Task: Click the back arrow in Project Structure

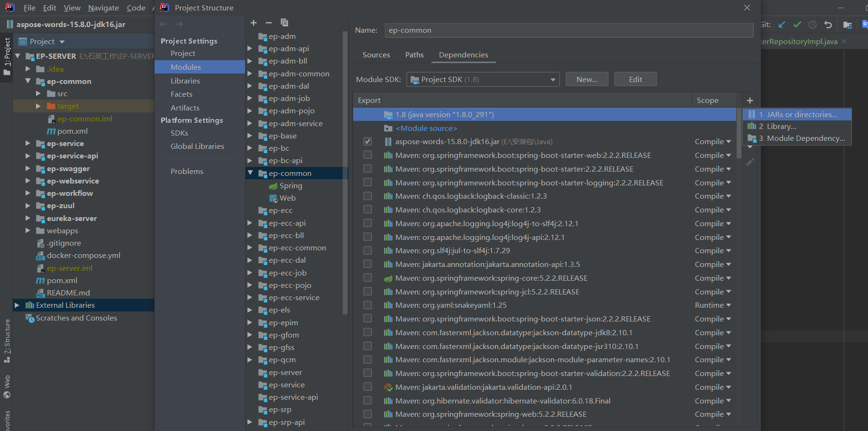Action: pyautogui.click(x=164, y=24)
